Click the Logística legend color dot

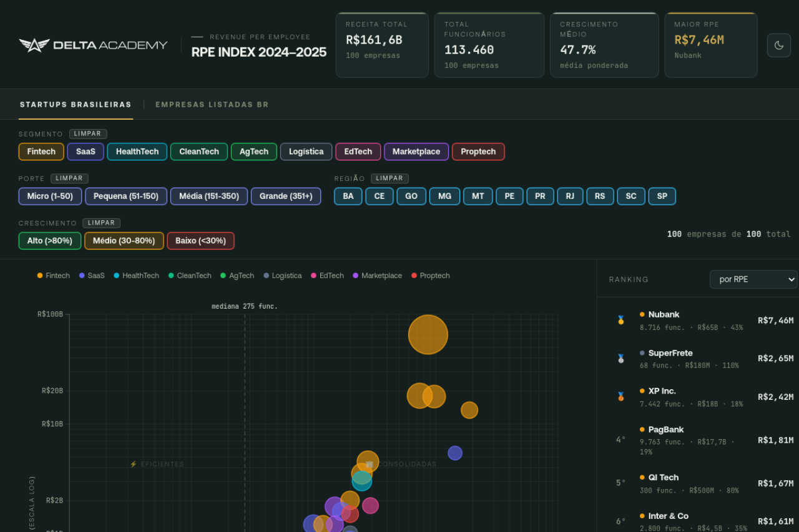tap(267, 276)
